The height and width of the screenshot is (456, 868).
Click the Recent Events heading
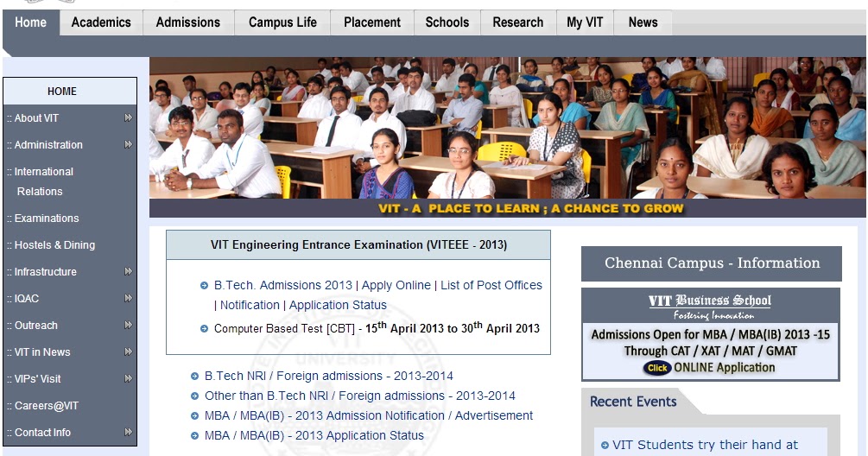633,402
